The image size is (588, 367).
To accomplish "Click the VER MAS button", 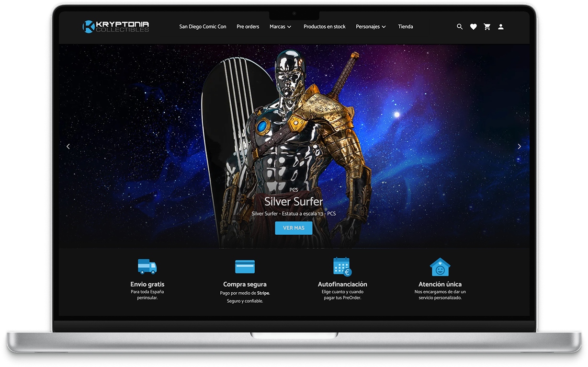I will 294,228.
